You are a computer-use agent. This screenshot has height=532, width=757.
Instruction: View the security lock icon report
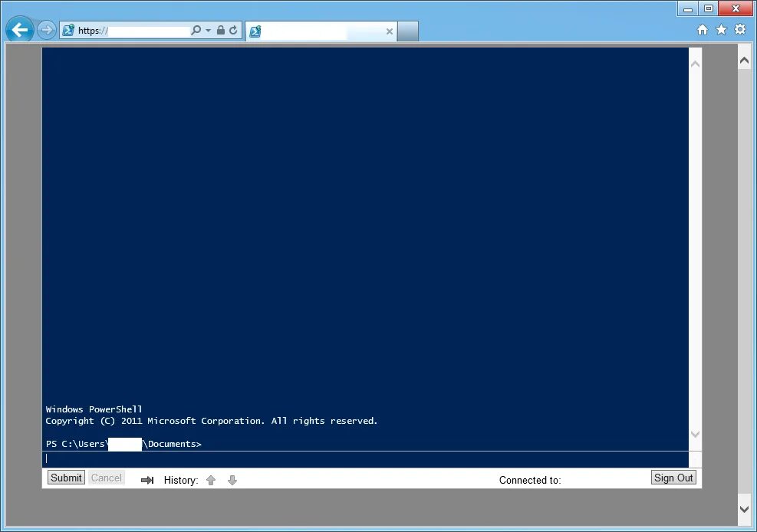point(221,31)
